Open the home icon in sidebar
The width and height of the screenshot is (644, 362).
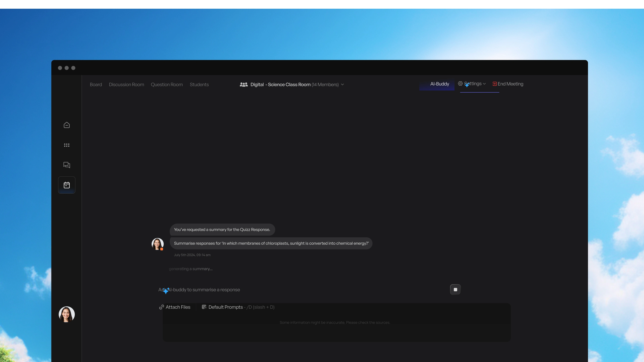pos(67,125)
